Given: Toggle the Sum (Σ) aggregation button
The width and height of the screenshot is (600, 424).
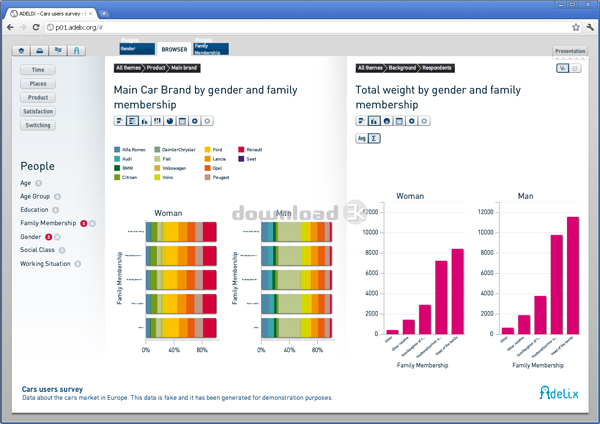Looking at the screenshot, I should click(x=374, y=138).
